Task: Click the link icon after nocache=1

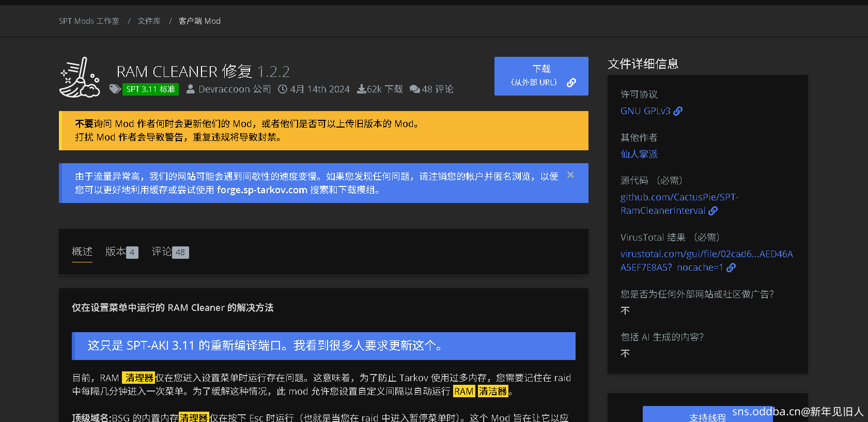Action: tap(731, 267)
